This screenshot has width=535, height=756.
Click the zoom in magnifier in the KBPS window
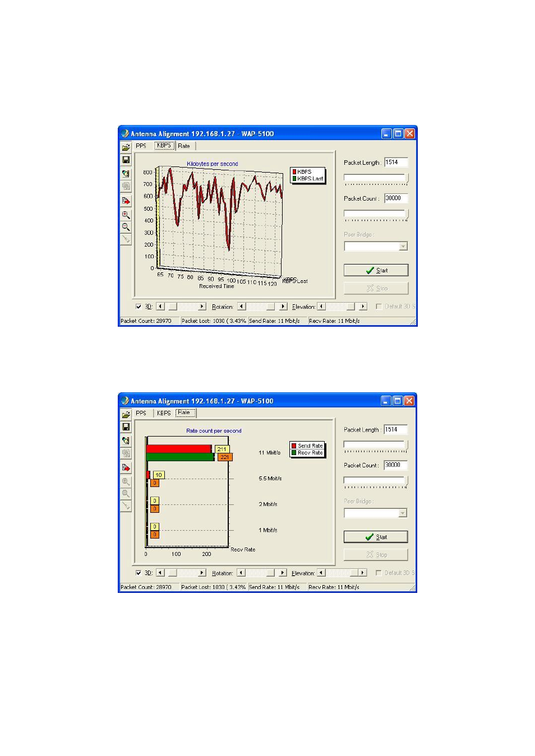(126, 215)
